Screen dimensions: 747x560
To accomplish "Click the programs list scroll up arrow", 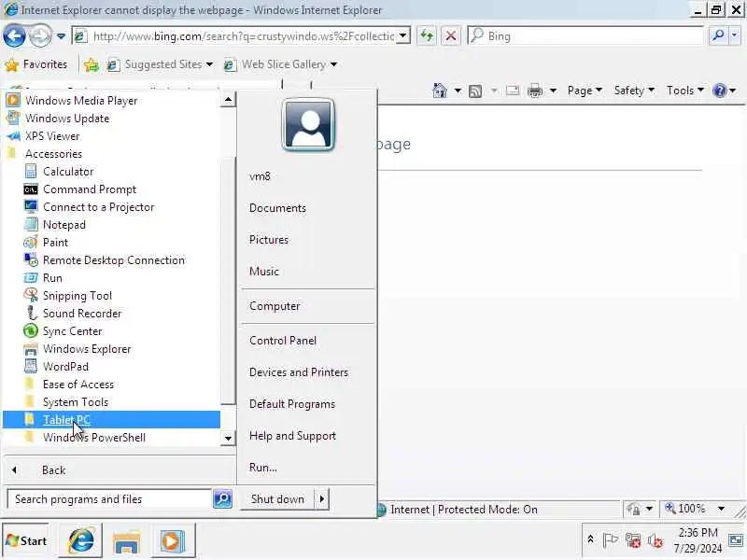I will (x=228, y=100).
